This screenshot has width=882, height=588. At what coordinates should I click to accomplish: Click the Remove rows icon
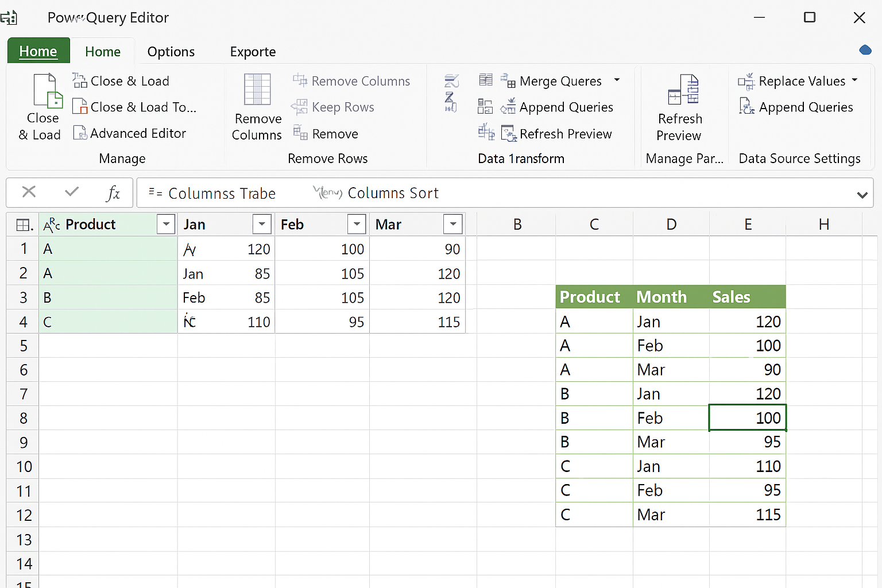pyautogui.click(x=300, y=132)
